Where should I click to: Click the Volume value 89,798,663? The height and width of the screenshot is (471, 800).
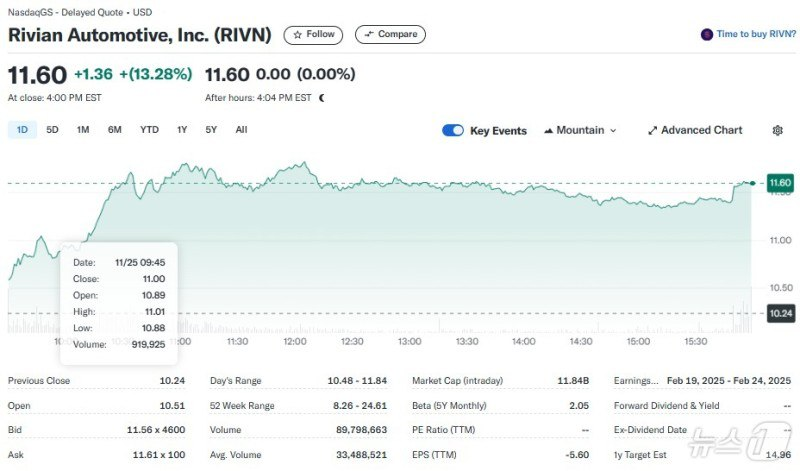(361, 430)
